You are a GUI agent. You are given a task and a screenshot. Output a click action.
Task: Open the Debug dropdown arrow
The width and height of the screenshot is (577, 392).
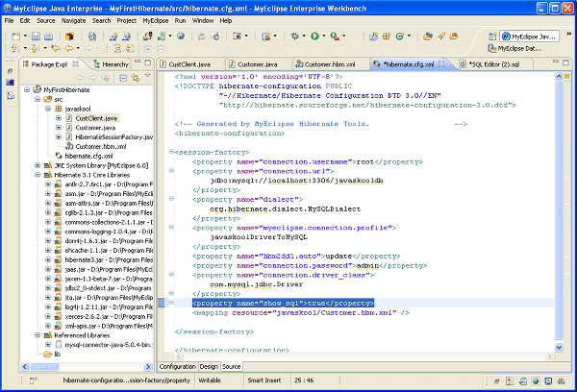(x=304, y=37)
